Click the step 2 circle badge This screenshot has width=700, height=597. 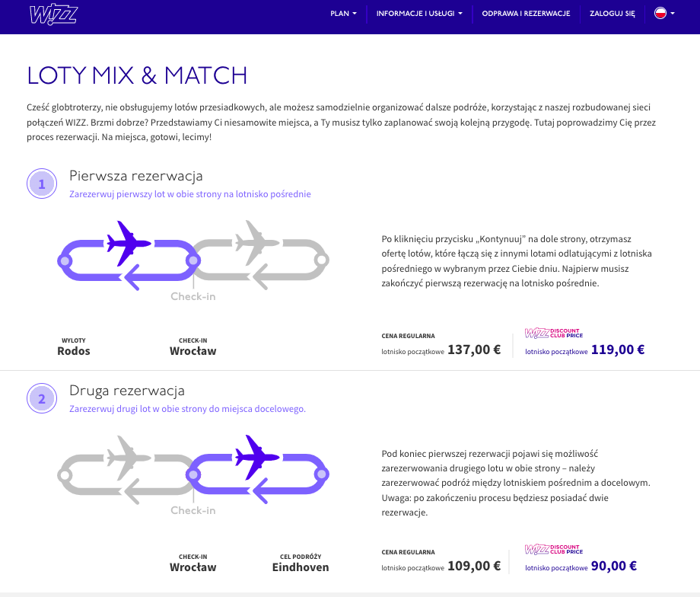pyautogui.click(x=42, y=398)
